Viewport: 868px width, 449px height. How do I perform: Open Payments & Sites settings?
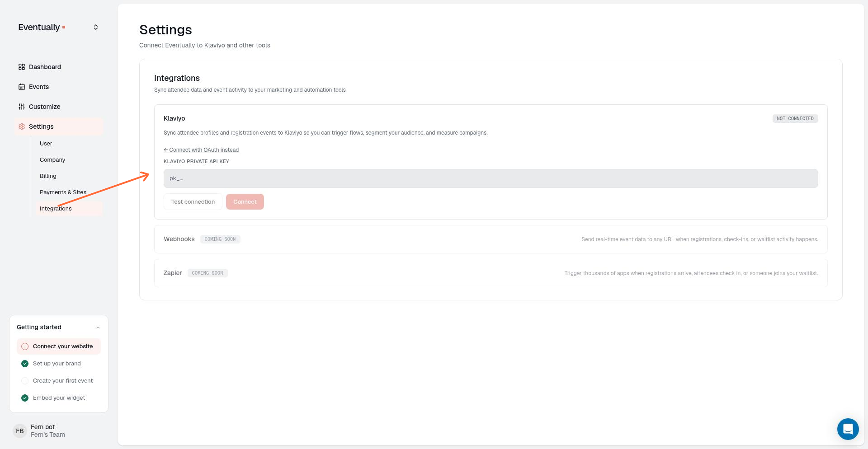click(69, 192)
